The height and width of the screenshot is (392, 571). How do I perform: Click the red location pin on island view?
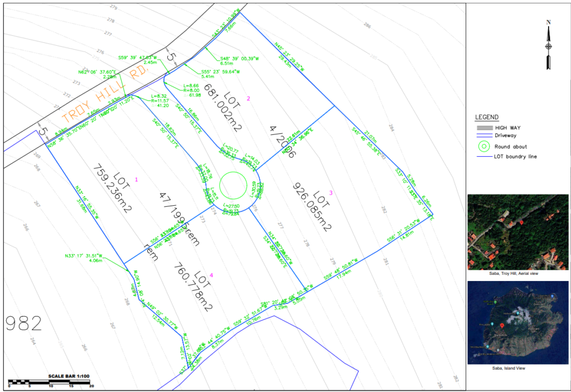coord(502,325)
